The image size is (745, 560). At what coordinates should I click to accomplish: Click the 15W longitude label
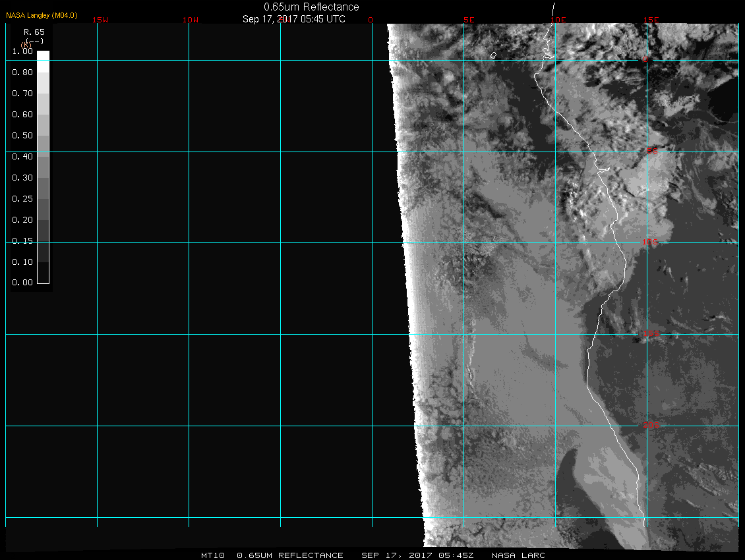pyautogui.click(x=100, y=20)
